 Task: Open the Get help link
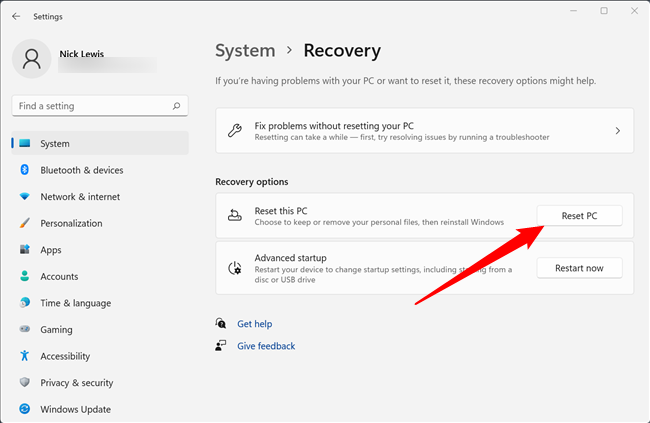pyautogui.click(x=254, y=324)
